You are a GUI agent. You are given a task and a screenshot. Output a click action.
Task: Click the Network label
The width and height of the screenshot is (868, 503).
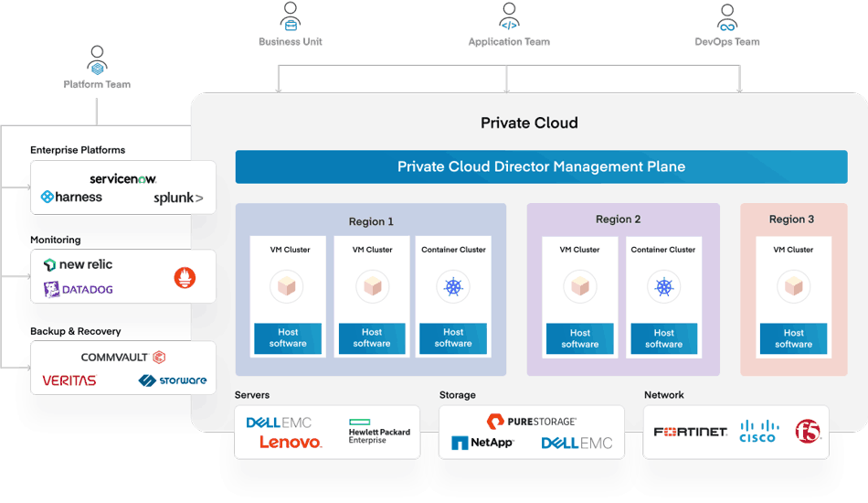[663, 395]
